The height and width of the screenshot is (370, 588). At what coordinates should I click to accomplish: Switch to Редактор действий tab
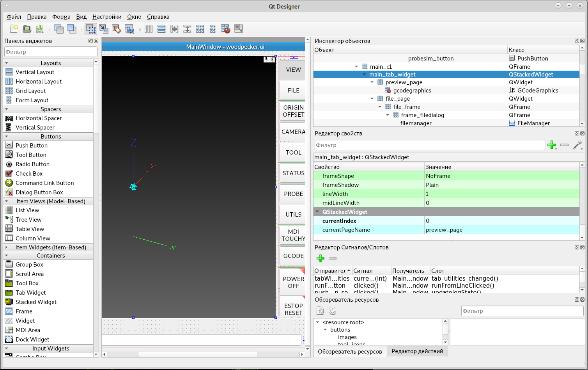click(x=417, y=351)
